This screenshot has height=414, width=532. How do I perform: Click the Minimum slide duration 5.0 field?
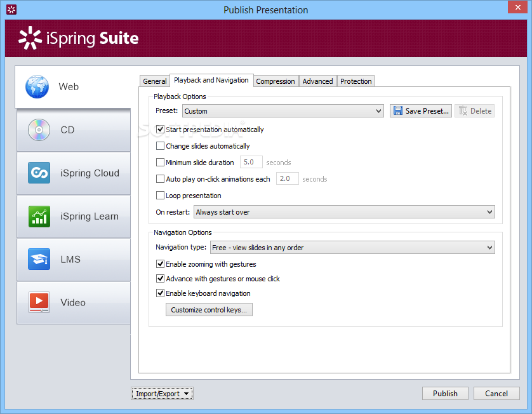pyautogui.click(x=251, y=162)
